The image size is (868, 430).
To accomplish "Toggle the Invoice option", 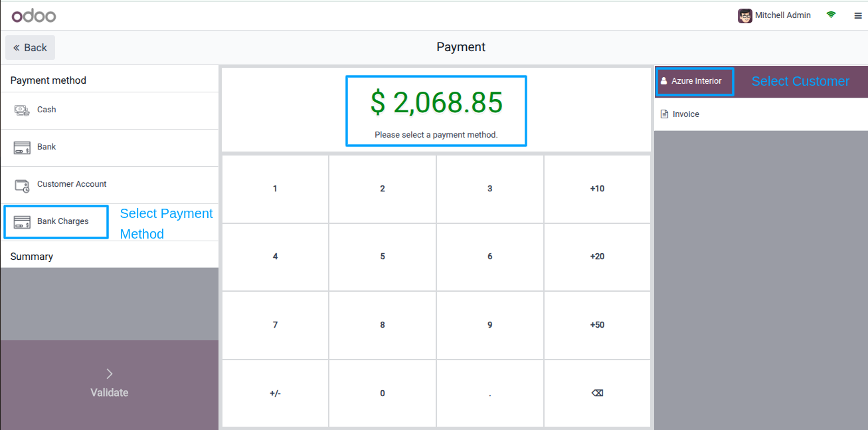I will coord(761,114).
